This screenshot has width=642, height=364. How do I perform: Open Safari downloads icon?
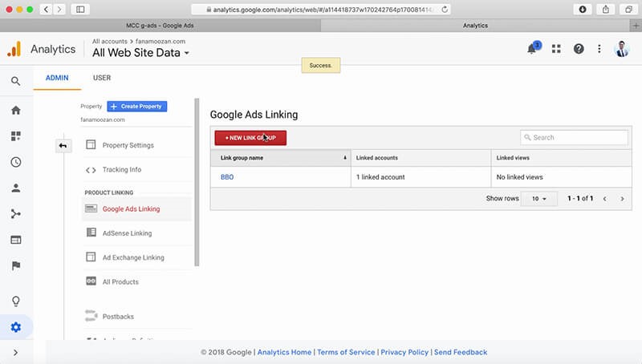point(583,10)
